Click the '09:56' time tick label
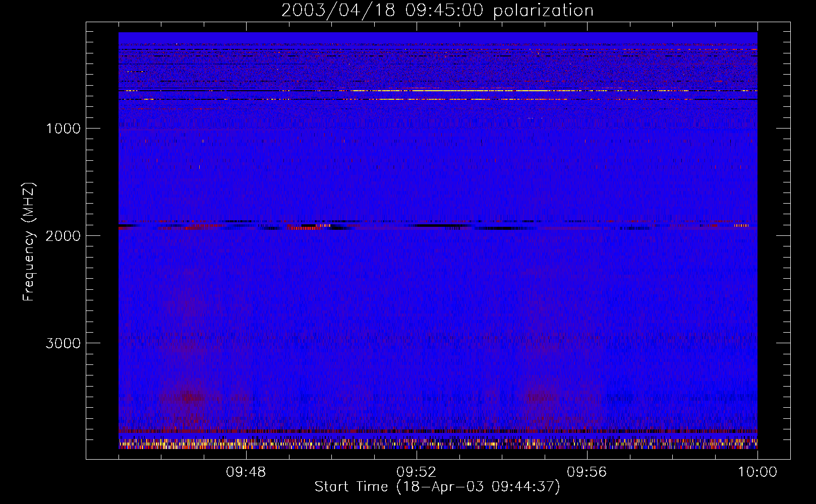 click(587, 472)
